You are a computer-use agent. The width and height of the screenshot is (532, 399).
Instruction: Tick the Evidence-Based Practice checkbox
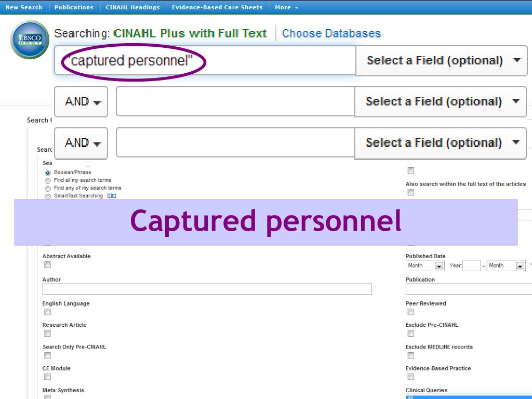411,377
